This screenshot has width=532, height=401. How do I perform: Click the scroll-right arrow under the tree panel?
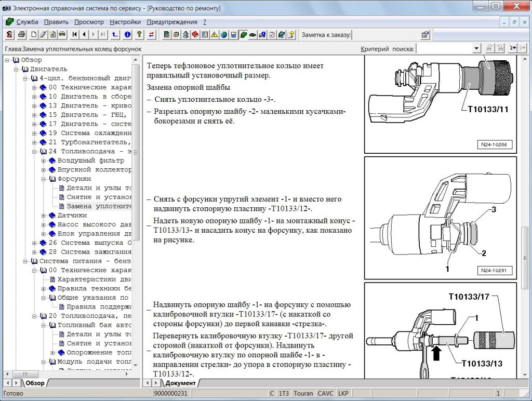tap(127, 374)
